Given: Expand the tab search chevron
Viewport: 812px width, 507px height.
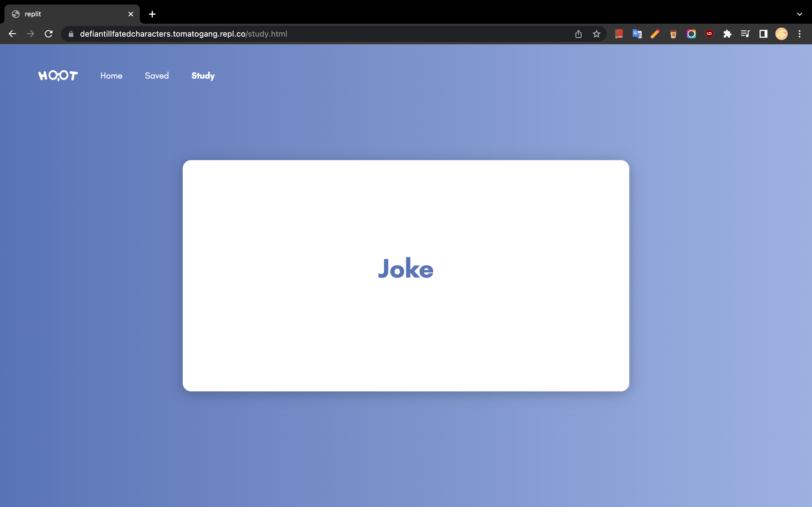Looking at the screenshot, I should point(799,14).
